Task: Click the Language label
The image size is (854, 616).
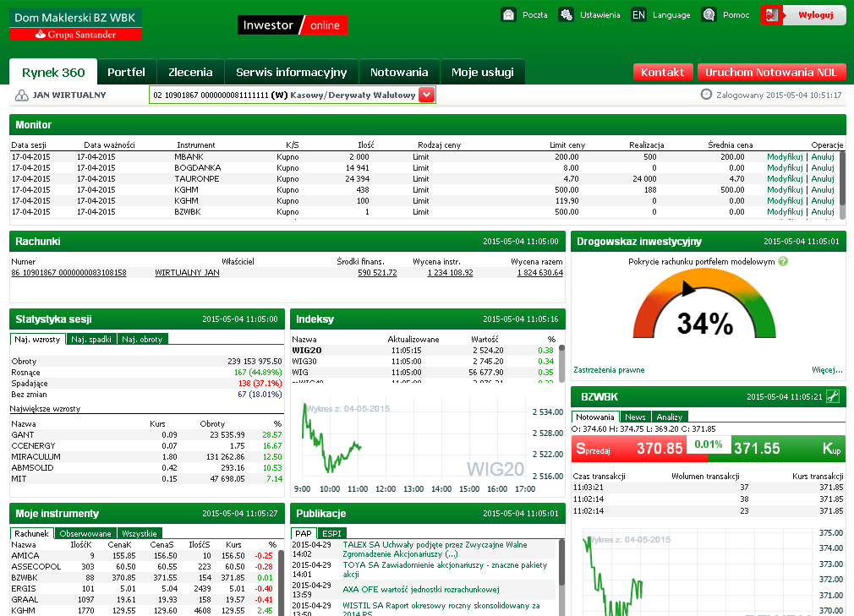Action: [671, 15]
